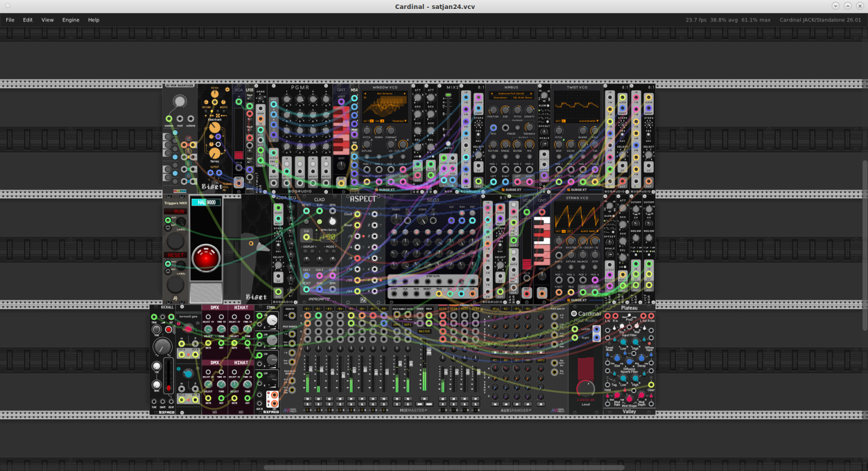Toggle the MixMaster master DIM button
The width and height of the screenshot is (868, 471).
click(x=421, y=404)
